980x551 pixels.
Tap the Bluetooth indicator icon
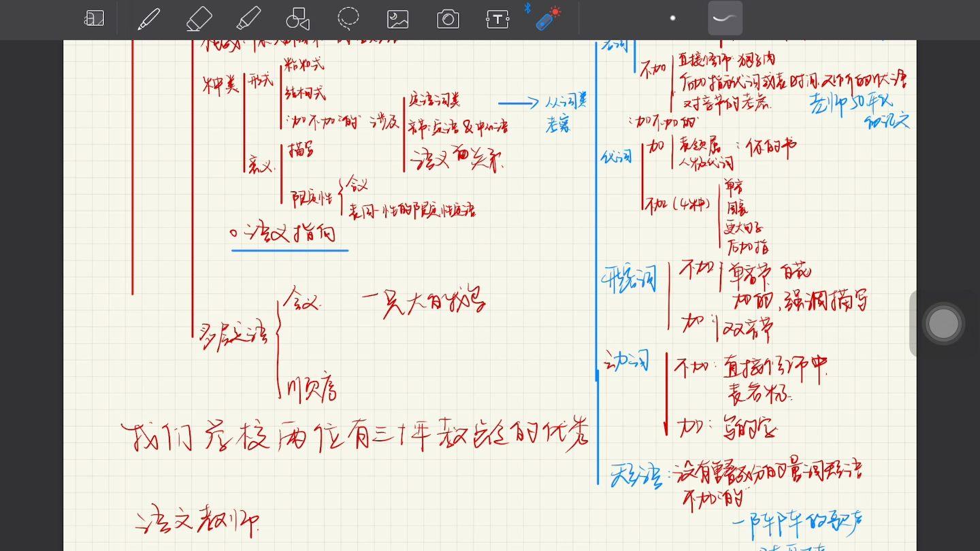(x=527, y=8)
